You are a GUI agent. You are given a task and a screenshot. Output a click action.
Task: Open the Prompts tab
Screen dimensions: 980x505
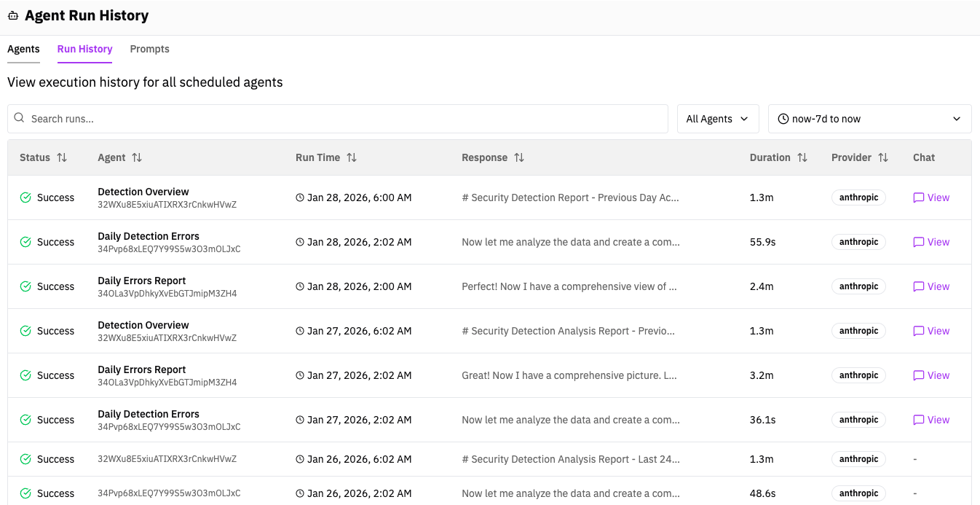[149, 49]
